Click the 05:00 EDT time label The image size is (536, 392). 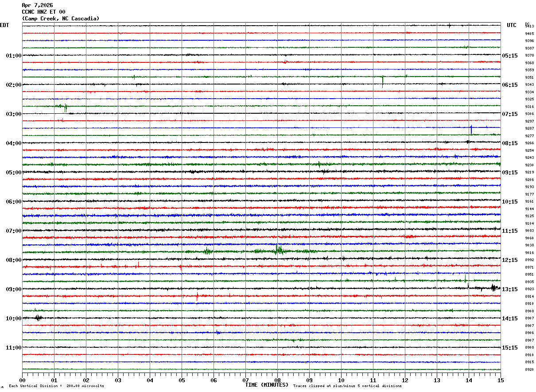coord(13,173)
